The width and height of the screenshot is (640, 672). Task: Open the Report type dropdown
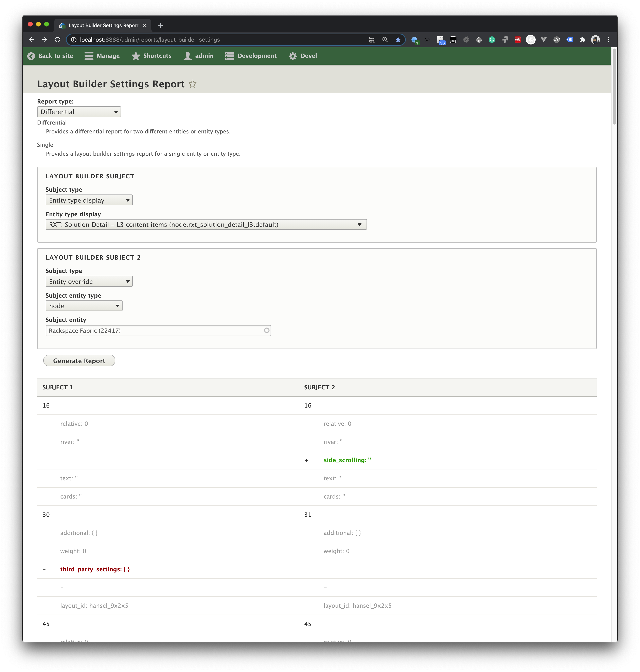coord(79,111)
